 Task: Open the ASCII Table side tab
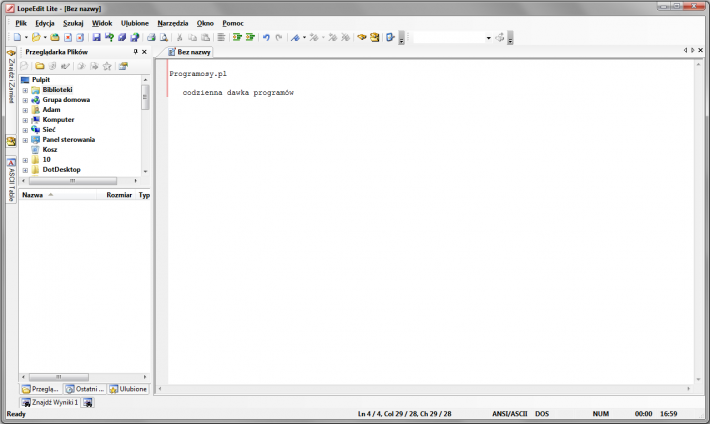pyautogui.click(x=11, y=181)
